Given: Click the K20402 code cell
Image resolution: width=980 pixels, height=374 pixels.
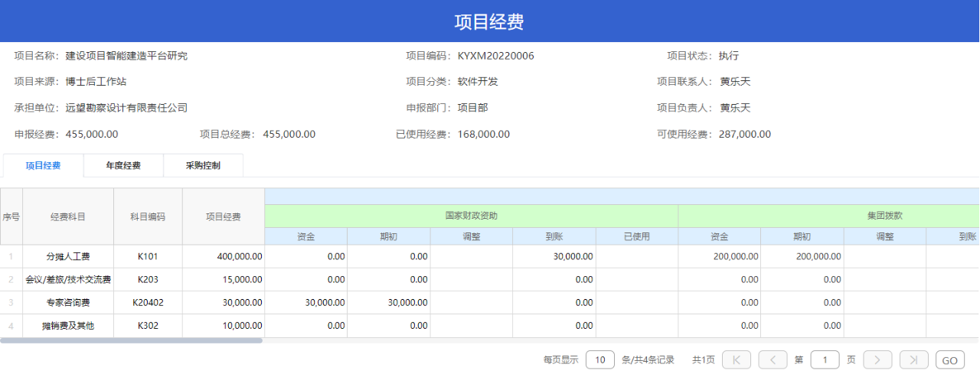Looking at the screenshot, I should [148, 302].
